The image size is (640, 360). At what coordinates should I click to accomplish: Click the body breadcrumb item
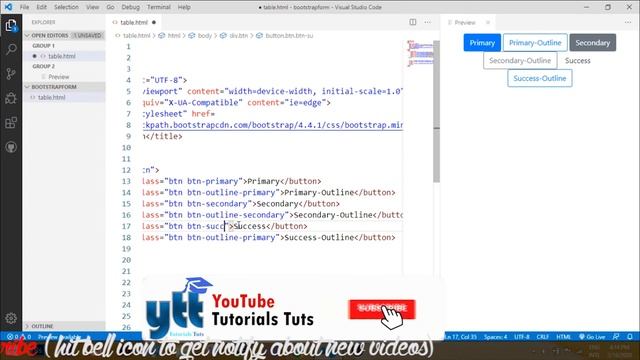point(200,36)
